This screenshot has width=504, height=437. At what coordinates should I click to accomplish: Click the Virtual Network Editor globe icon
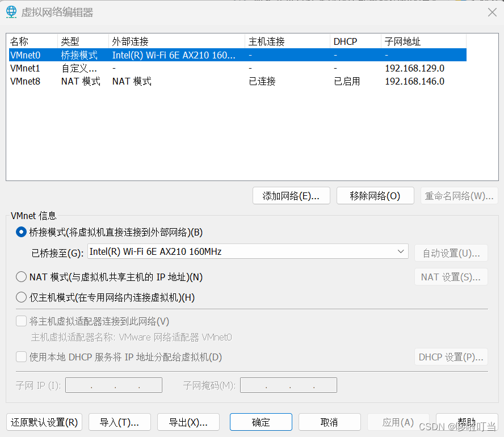(11, 12)
